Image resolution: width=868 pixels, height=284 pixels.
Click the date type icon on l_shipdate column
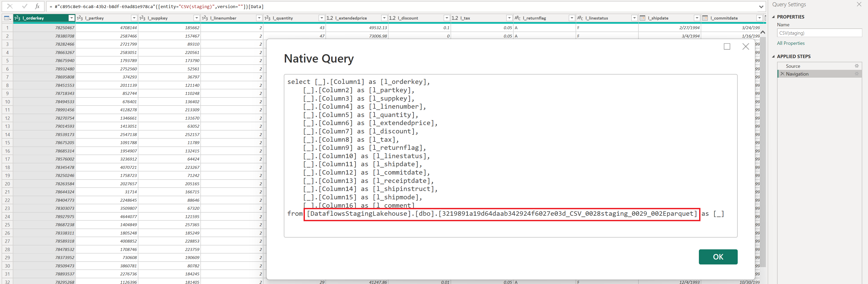click(x=643, y=17)
